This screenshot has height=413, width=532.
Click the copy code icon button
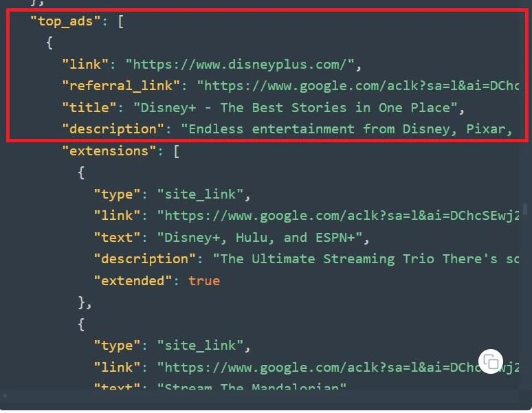coord(491,361)
